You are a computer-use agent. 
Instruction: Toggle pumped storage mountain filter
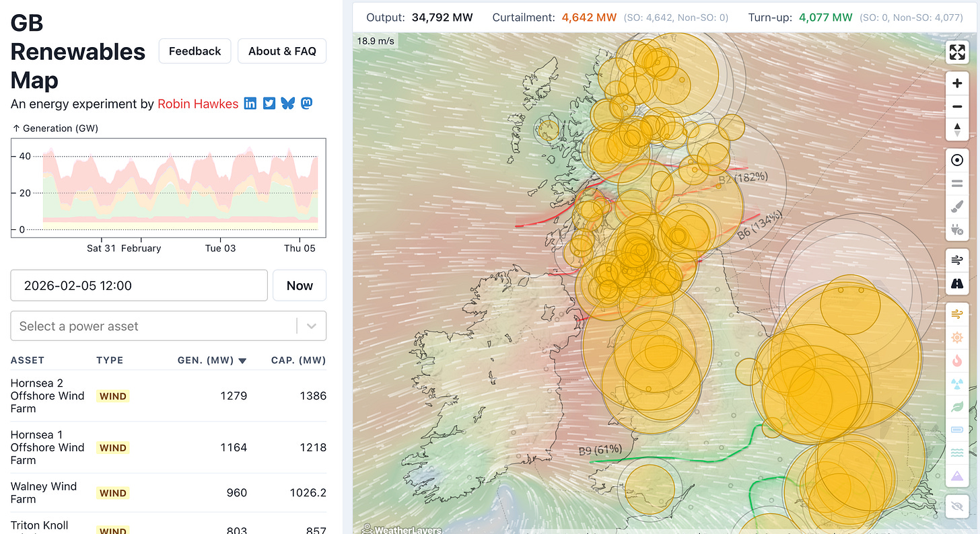coord(957,475)
